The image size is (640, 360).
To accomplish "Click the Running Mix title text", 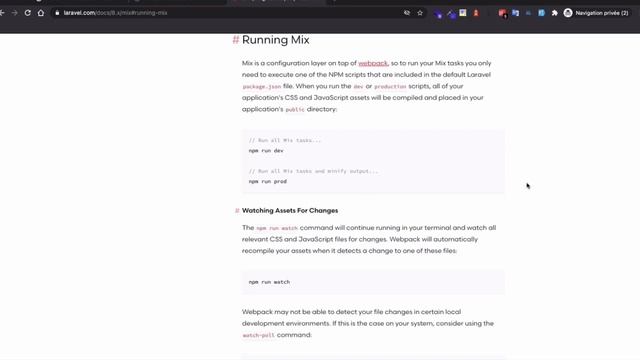I will pos(276,40).
